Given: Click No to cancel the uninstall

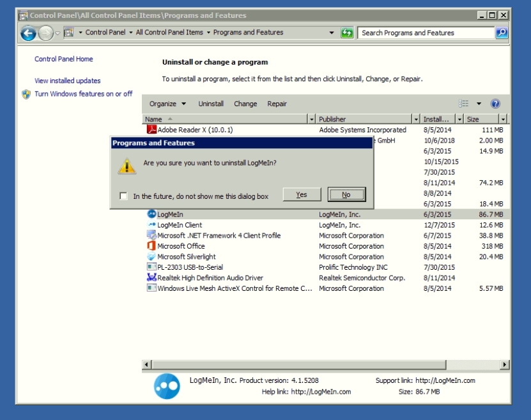Looking at the screenshot, I should pyautogui.click(x=346, y=194).
